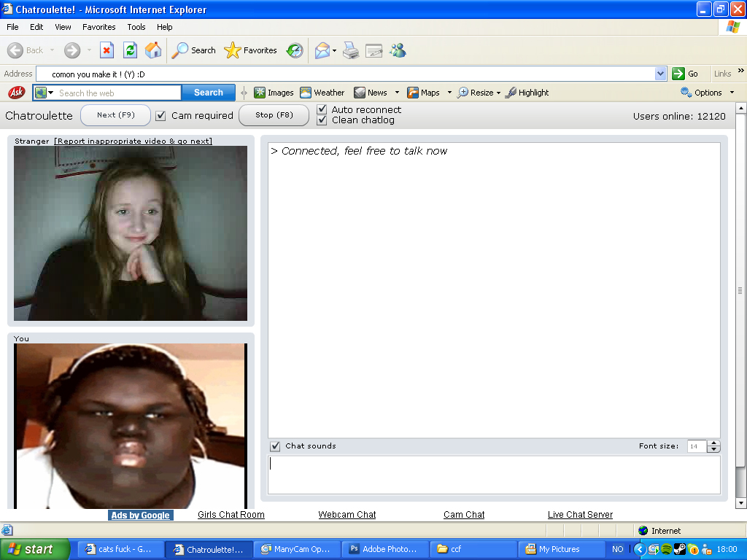
Task: Toggle the Chat sounds checkbox
Action: click(x=275, y=446)
